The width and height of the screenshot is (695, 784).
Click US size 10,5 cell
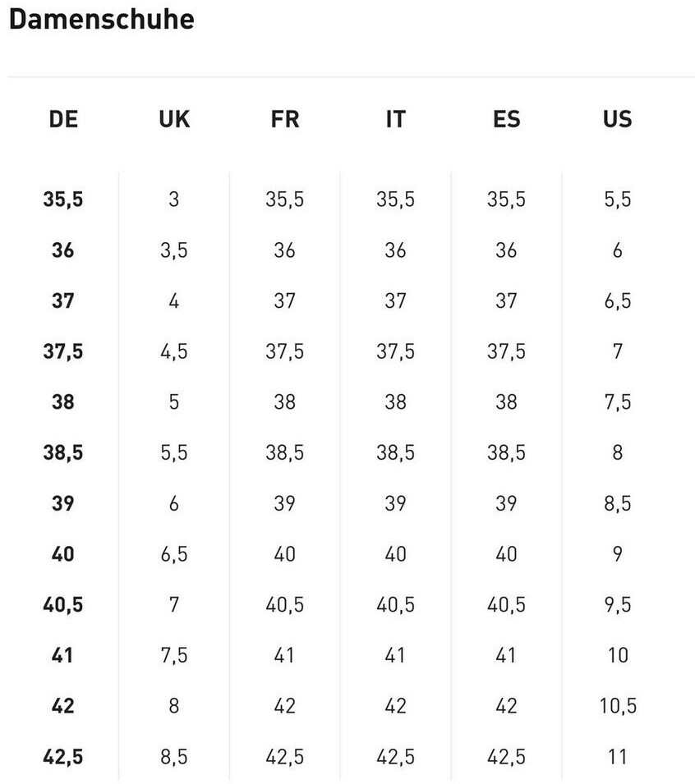click(617, 706)
